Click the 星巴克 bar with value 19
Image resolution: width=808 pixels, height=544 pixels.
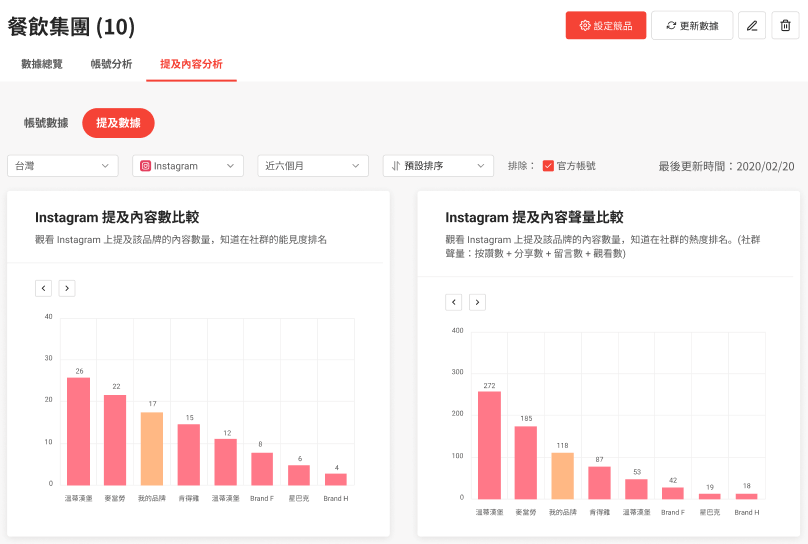click(710, 497)
